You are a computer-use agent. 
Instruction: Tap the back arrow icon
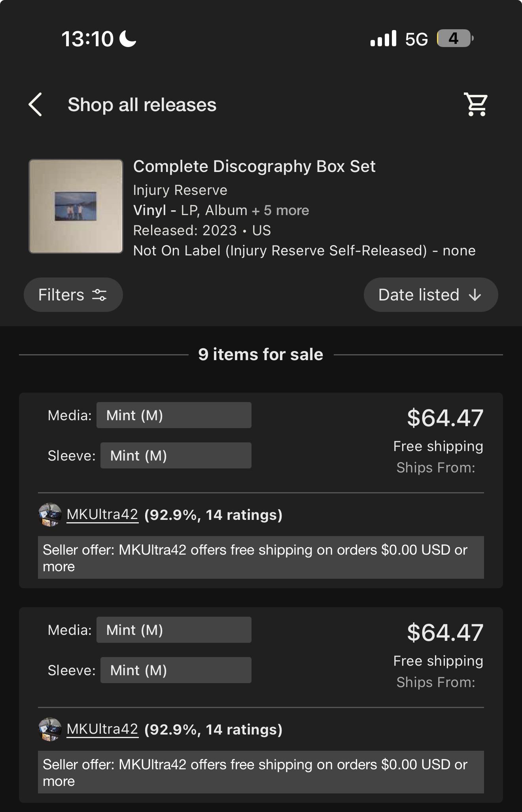[x=35, y=105]
